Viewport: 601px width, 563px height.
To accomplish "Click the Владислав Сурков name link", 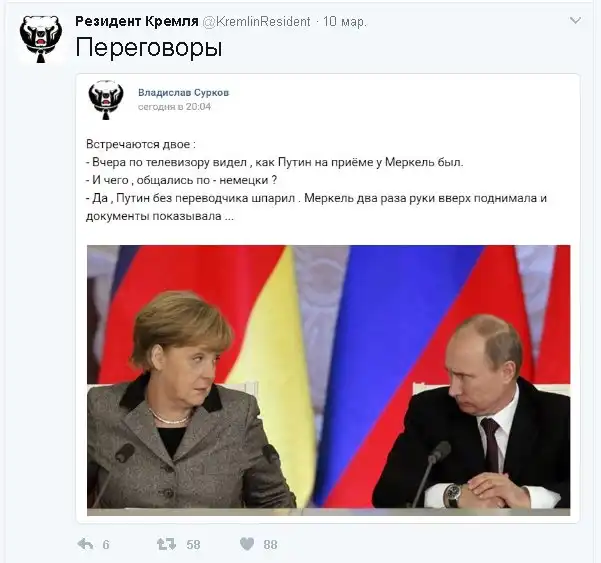I will 184,92.
